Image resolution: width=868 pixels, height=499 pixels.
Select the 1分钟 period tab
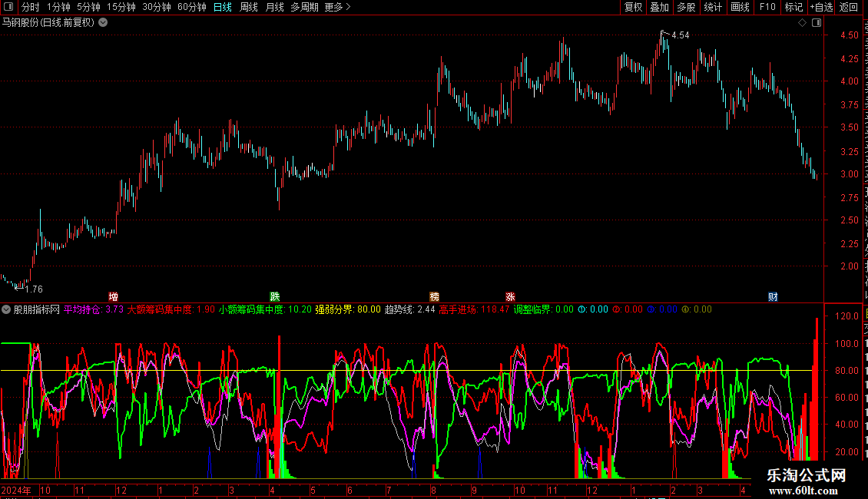point(58,7)
